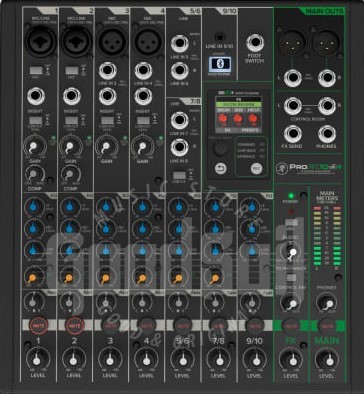Screen dimensions: 364x394
Task: Tap the Bluetooth pairing button
Action: coord(220,64)
